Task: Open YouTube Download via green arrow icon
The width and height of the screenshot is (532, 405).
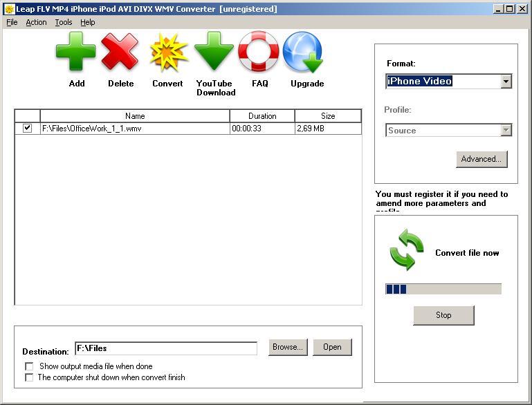Action: [x=214, y=51]
